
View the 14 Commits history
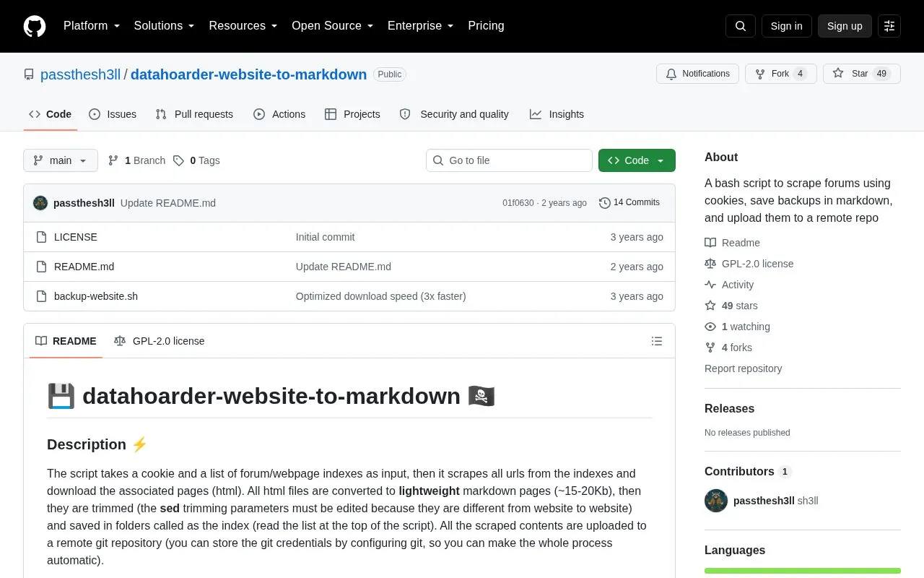click(629, 203)
